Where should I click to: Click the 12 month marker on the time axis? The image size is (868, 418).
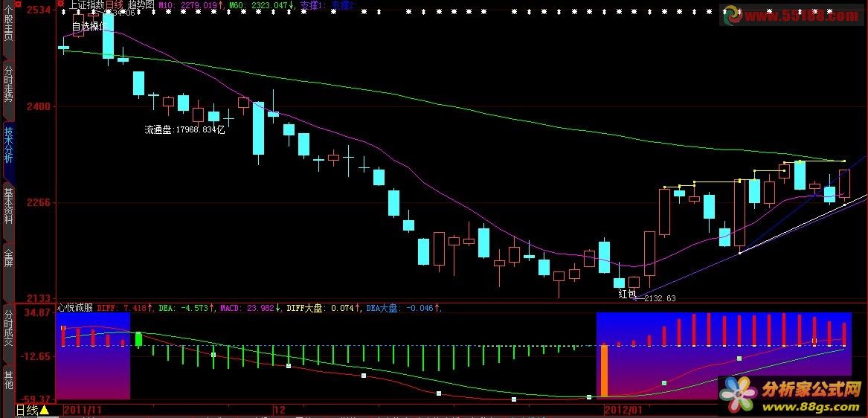click(280, 411)
